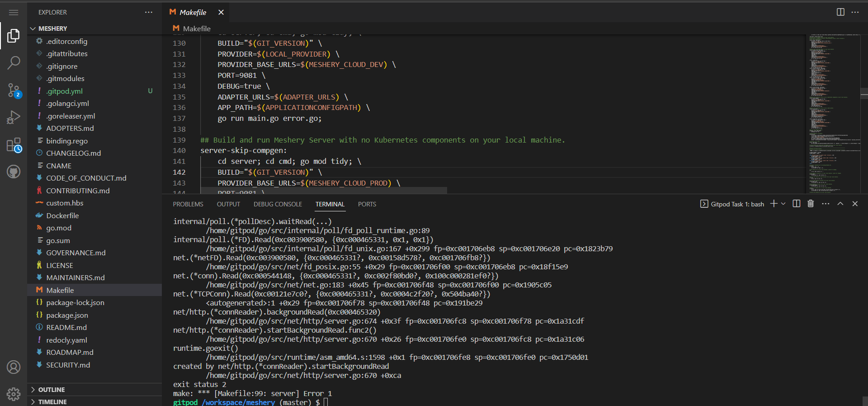
Task: Create a new terminal with plus icon
Action: [x=774, y=204]
